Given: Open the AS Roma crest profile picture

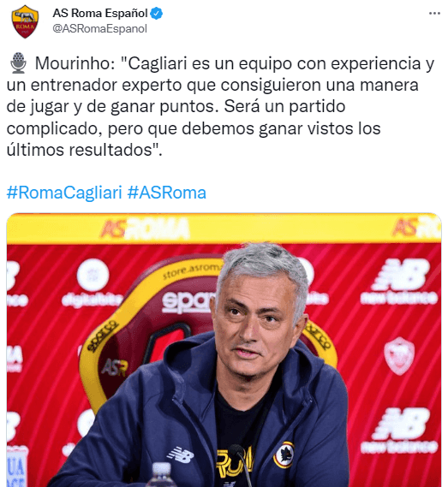Looking at the screenshot, I should [x=25, y=21].
